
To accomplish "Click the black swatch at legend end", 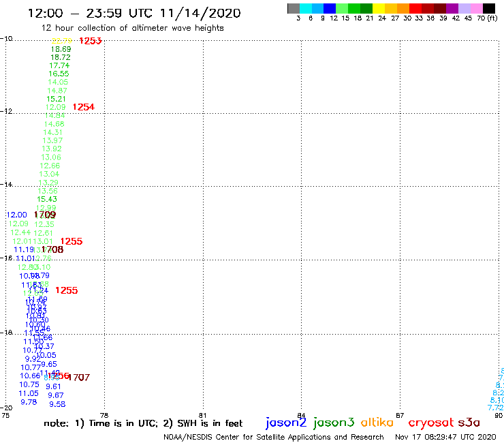I will 489,9.
